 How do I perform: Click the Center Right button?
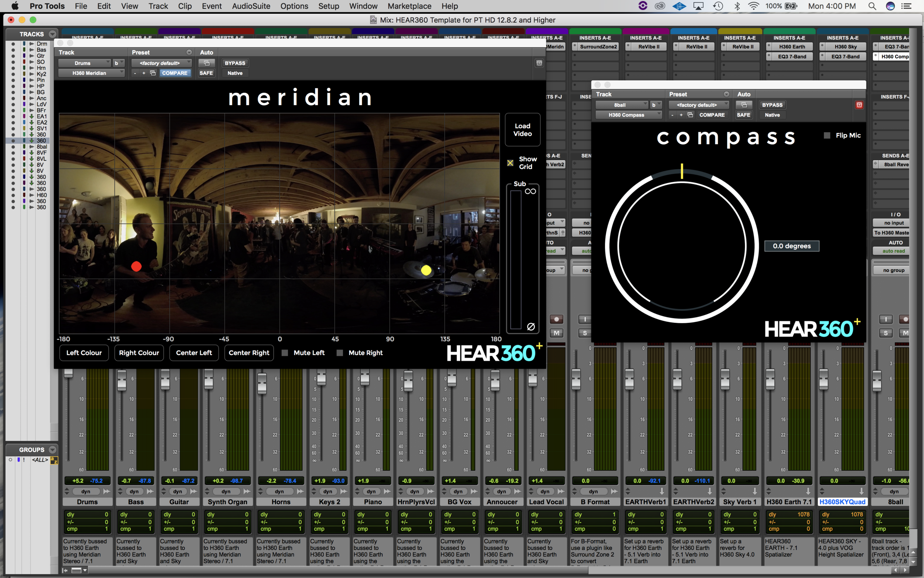click(249, 353)
